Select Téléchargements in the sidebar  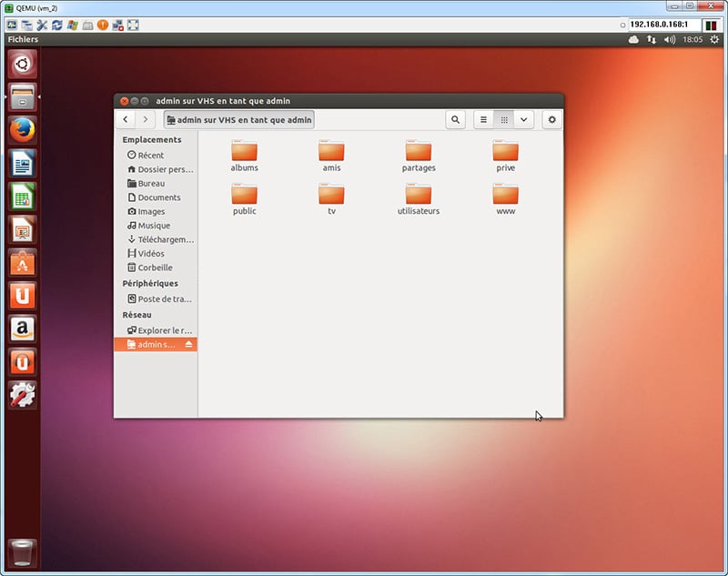click(x=156, y=239)
